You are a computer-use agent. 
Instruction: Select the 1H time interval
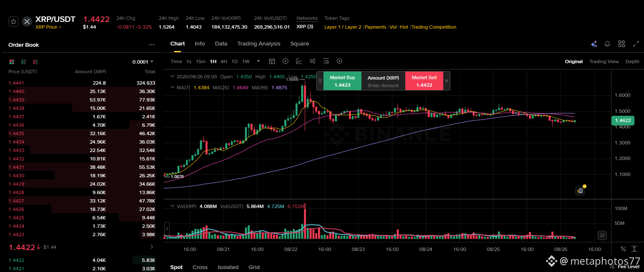point(213,61)
